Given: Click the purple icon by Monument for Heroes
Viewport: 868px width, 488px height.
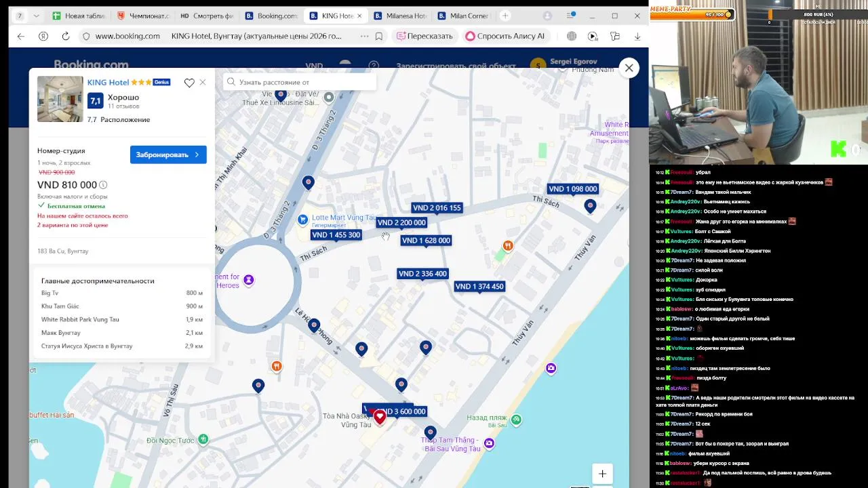Looking at the screenshot, I should pyautogui.click(x=249, y=279).
